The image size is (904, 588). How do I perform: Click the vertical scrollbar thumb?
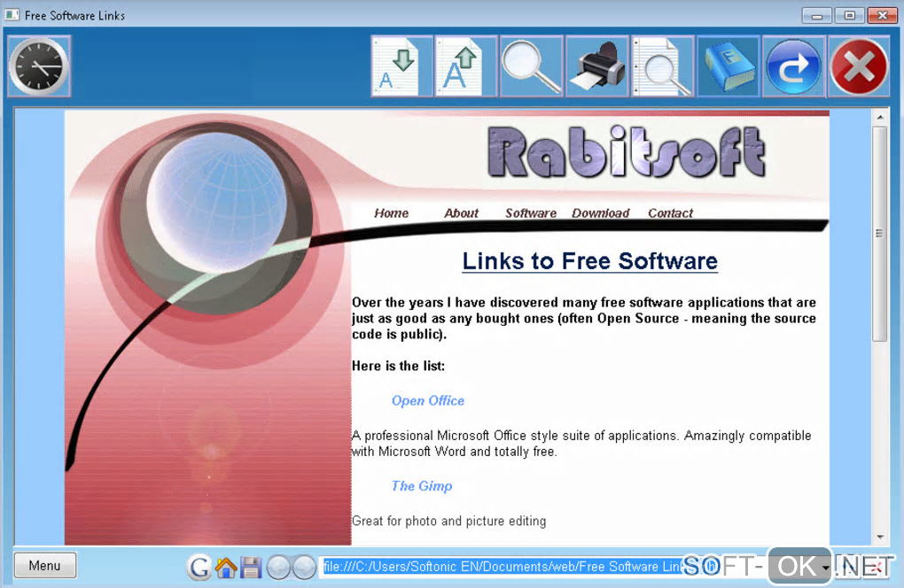879,233
